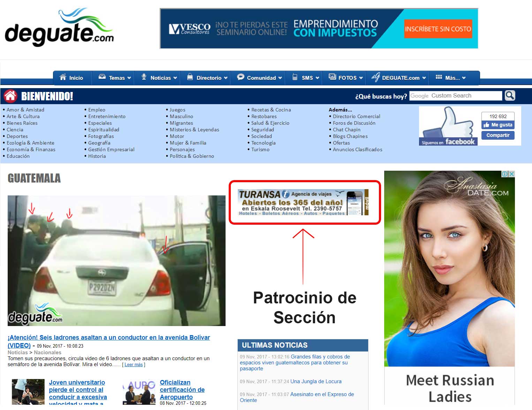Open the white car robbery video thumbnail
532x410 pixels.
click(x=116, y=261)
